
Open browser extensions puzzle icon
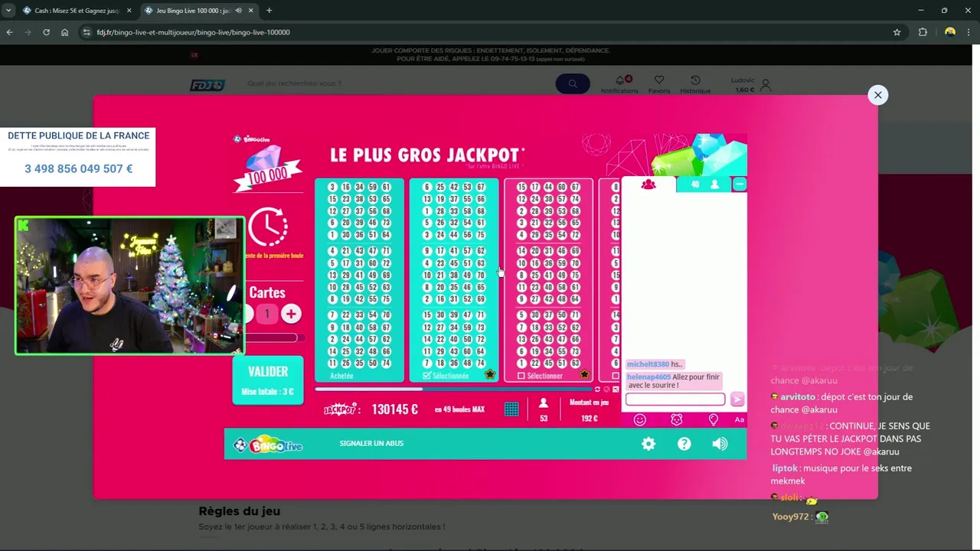pos(923,32)
